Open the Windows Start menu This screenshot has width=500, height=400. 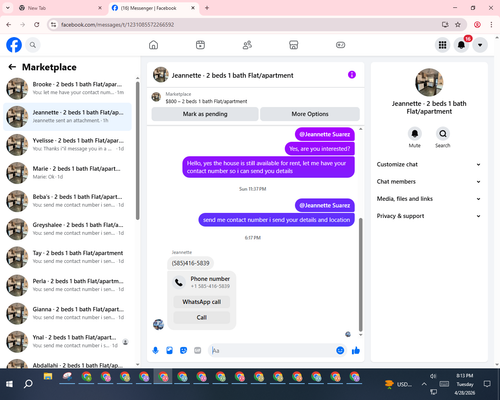(x=9, y=384)
